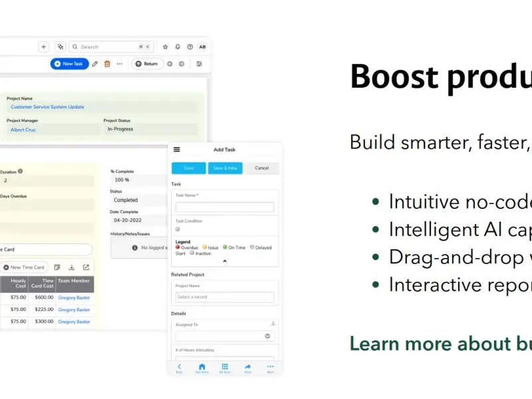Open More in bottom navigation
Viewport: 532px width, 399px height.
(x=271, y=368)
